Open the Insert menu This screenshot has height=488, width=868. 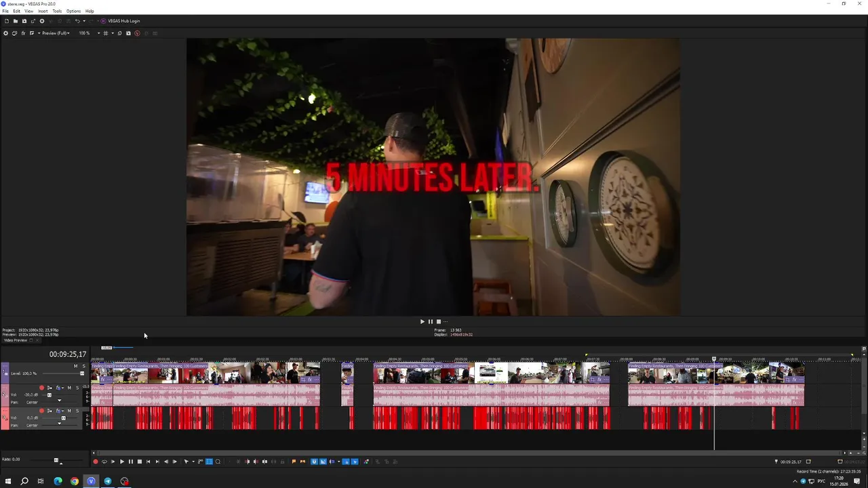(43, 11)
